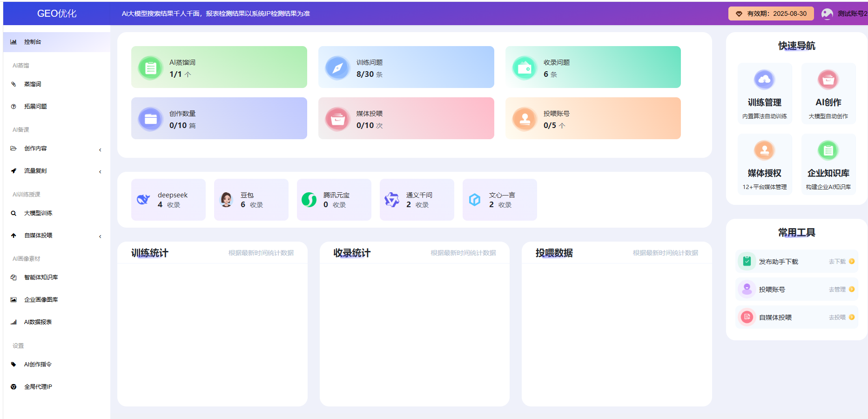Image resolution: width=868 pixels, height=419 pixels.
Task: Select the 企业知识库 green icon
Action: 828,150
